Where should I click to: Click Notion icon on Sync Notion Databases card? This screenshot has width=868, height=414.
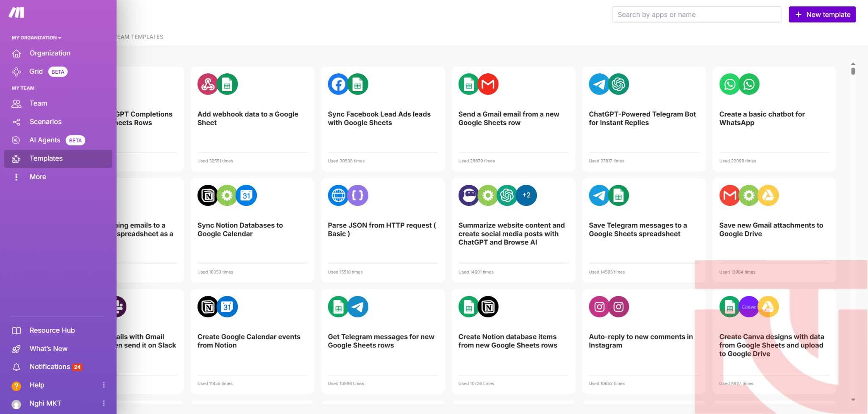pyautogui.click(x=208, y=195)
